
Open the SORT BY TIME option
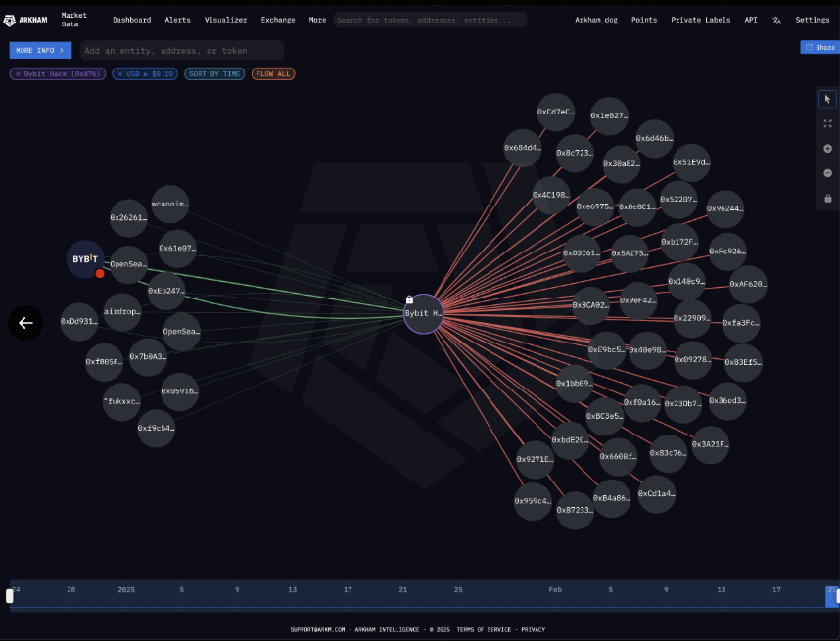pos(214,74)
